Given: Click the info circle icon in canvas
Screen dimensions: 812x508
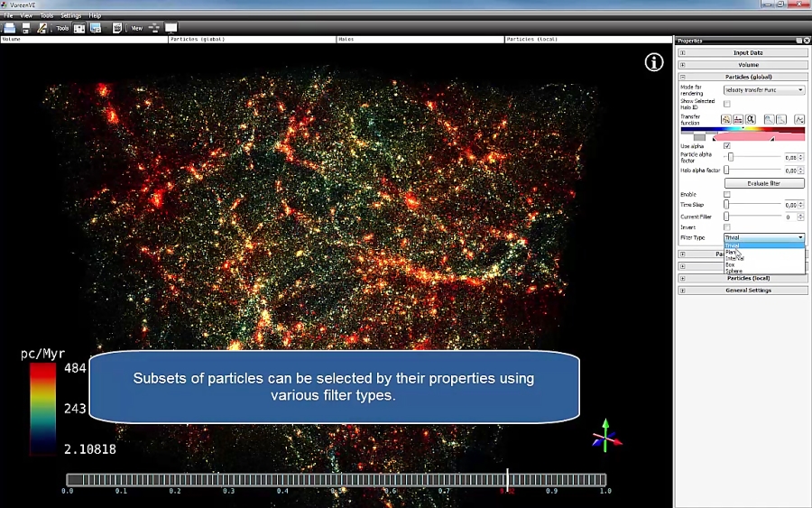Looking at the screenshot, I should pyautogui.click(x=654, y=62).
